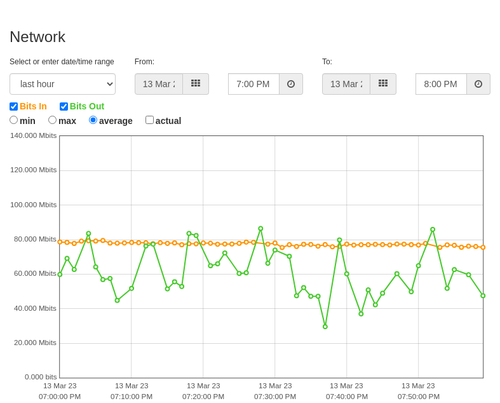
Task: Click the lowest green Bits Out data point
Action: tap(325, 327)
